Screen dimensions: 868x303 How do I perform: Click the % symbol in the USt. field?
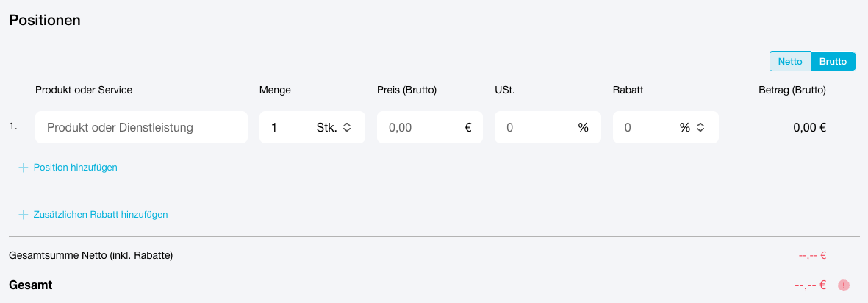coord(584,127)
